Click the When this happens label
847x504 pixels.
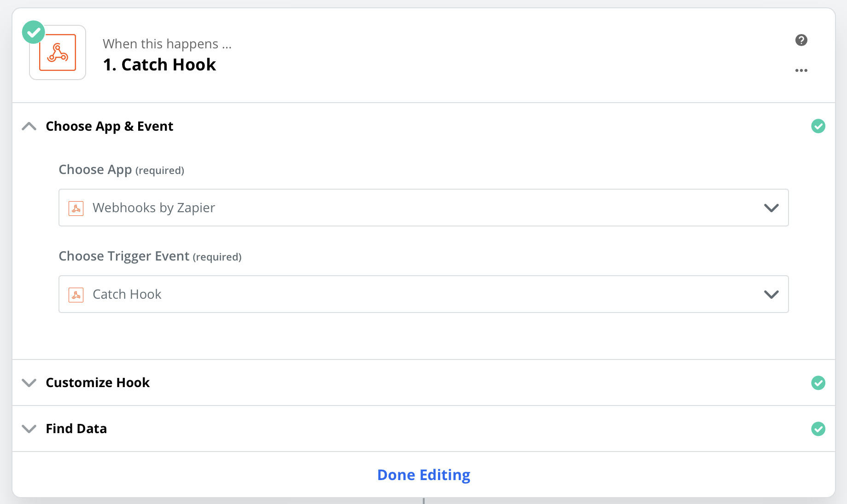pyautogui.click(x=168, y=43)
